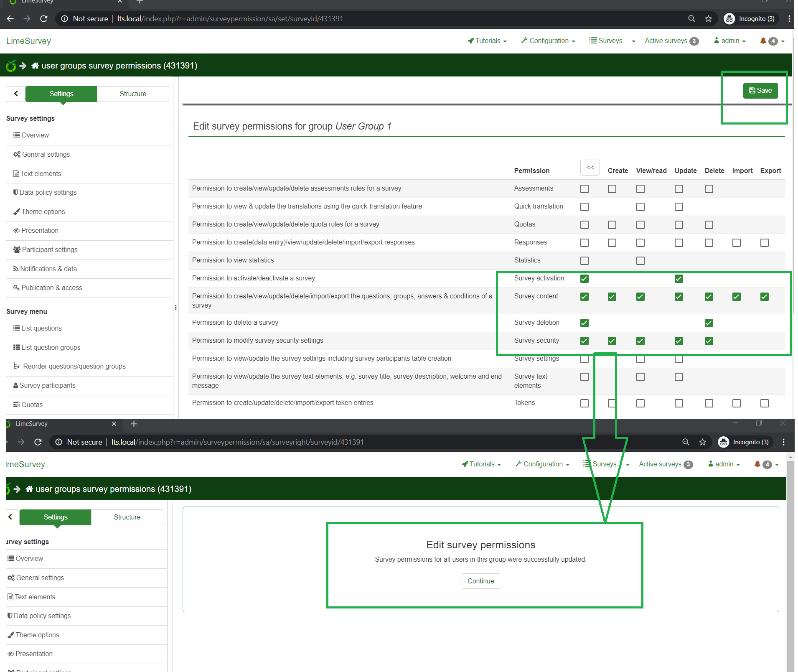Collapse sidebar with the left chevron button

[16, 94]
